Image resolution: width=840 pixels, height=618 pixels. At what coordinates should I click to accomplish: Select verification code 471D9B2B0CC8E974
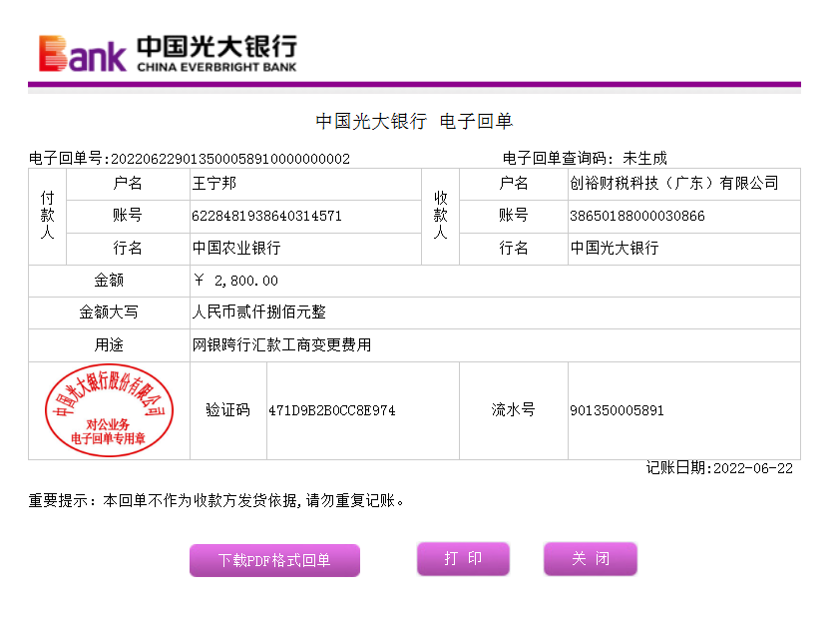click(x=332, y=410)
